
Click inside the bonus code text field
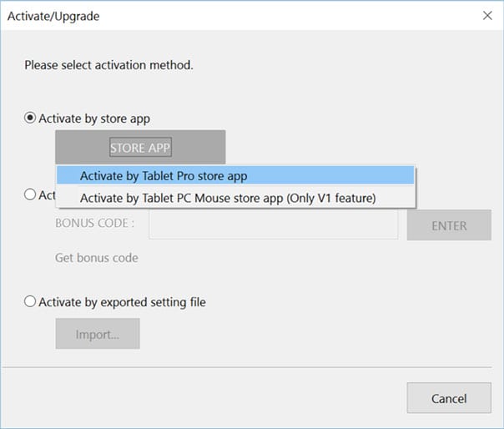click(x=273, y=225)
